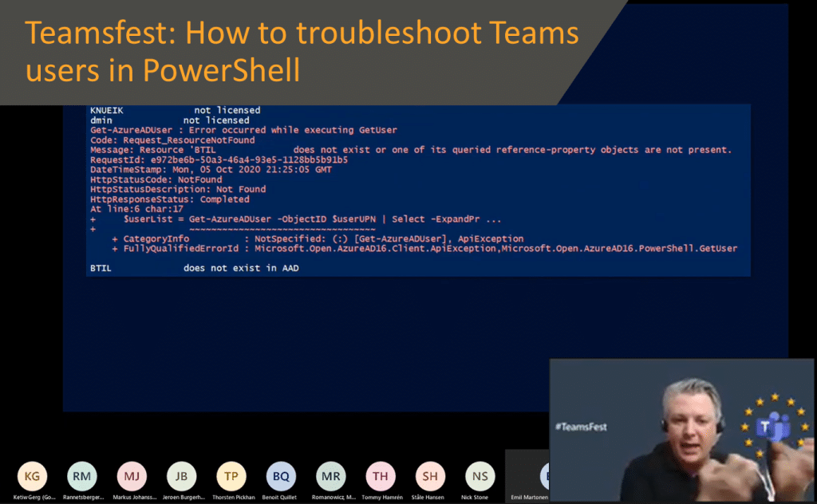
Task: Select Ketiw Gerg's participant avatar
Action: [32, 475]
